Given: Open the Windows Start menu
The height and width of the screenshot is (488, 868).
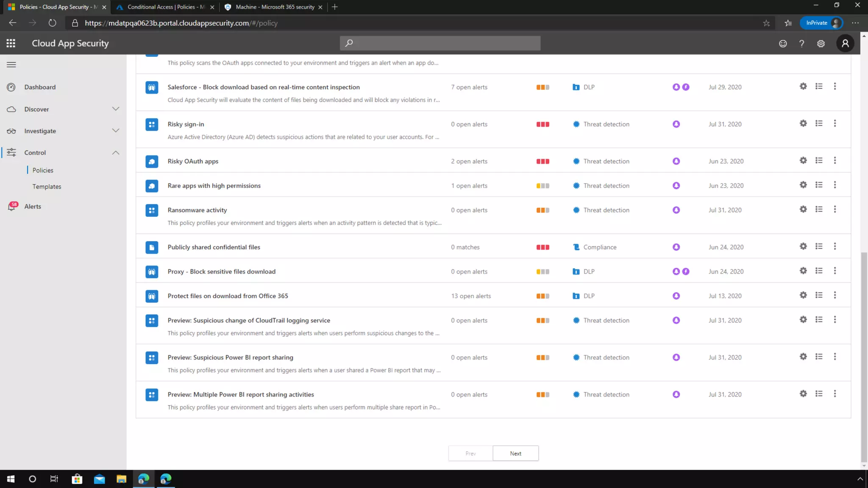Looking at the screenshot, I should (x=11, y=479).
